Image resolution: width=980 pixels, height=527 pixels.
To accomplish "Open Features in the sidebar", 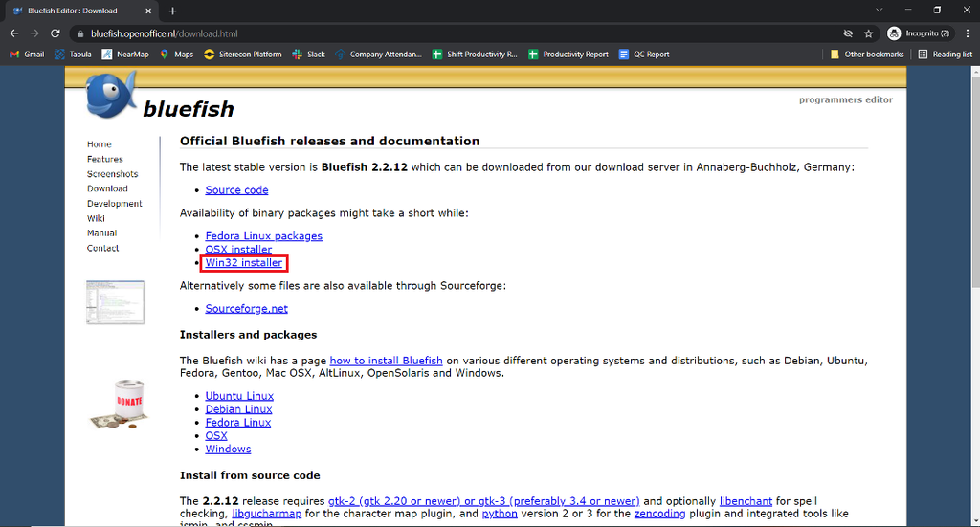I will click(x=105, y=159).
